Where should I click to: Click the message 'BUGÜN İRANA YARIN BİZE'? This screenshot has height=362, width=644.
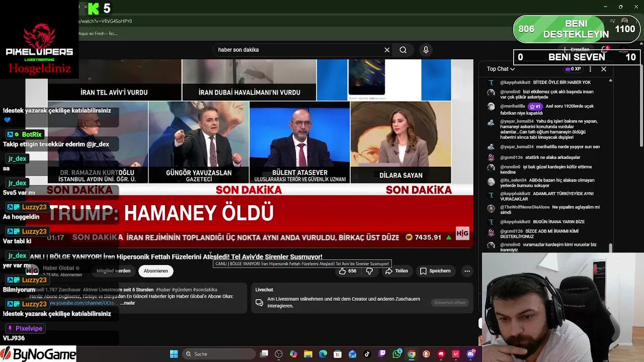tap(559, 222)
